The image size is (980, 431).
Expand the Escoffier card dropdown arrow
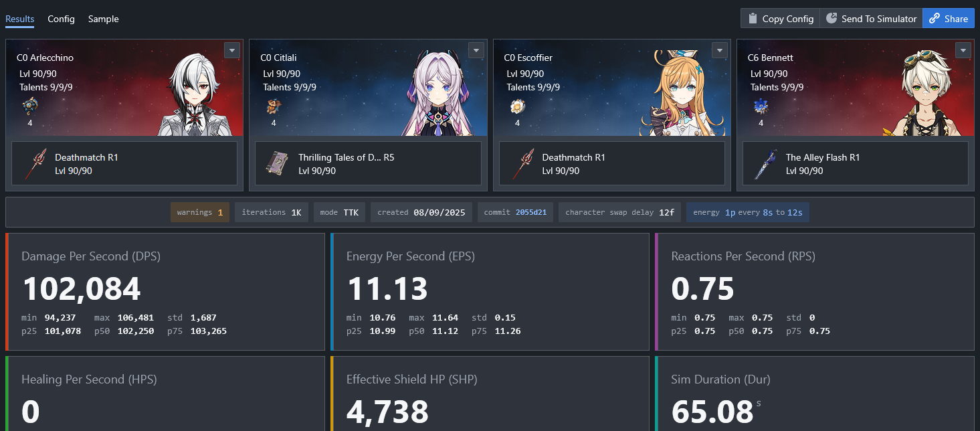click(x=719, y=50)
